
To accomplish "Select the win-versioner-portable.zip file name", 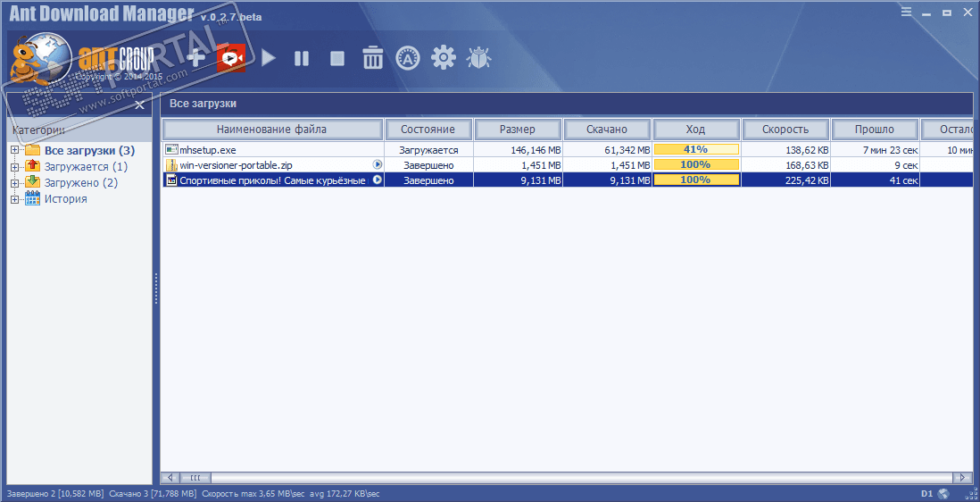I will pyautogui.click(x=236, y=165).
